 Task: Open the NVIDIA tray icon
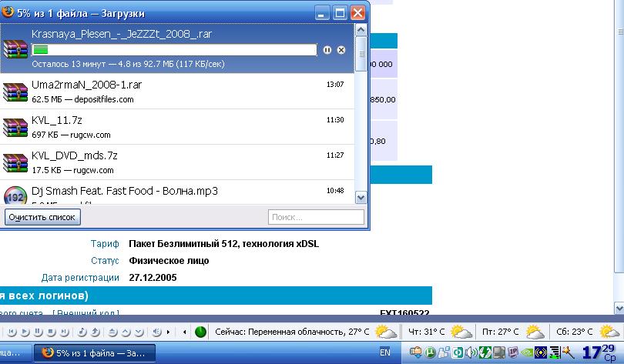pyautogui.click(x=527, y=352)
